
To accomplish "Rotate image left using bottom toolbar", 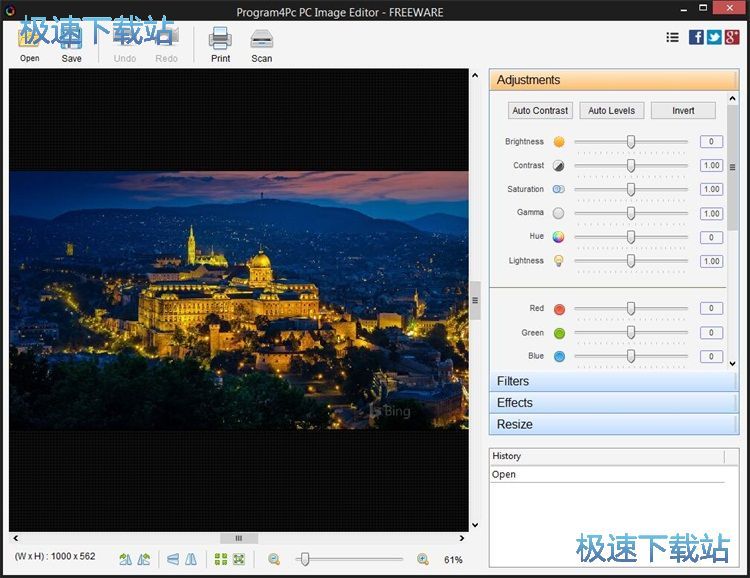I will coord(126,560).
